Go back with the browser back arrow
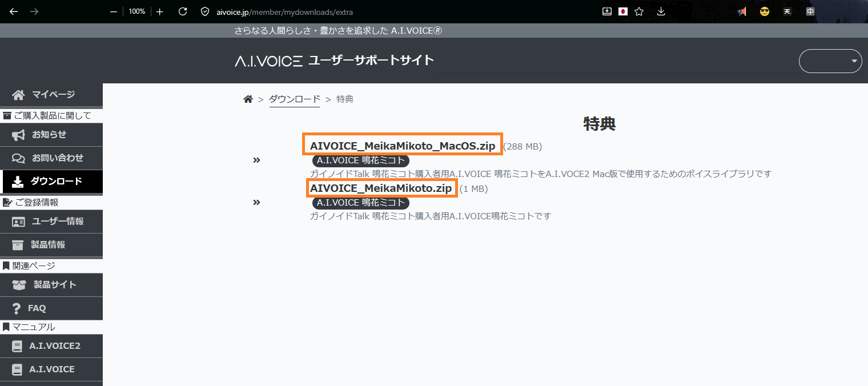868x386 pixels. 14,11
